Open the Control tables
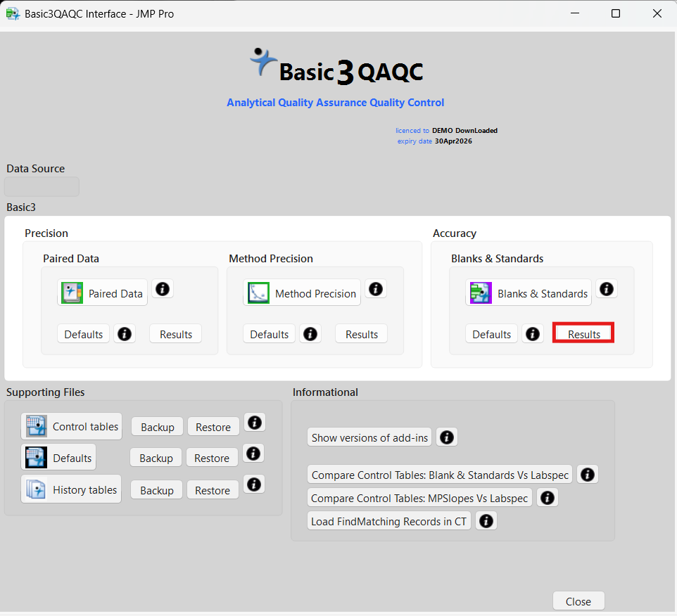The width and height of the screenshot is (677, 616). [x=70, y=426]
